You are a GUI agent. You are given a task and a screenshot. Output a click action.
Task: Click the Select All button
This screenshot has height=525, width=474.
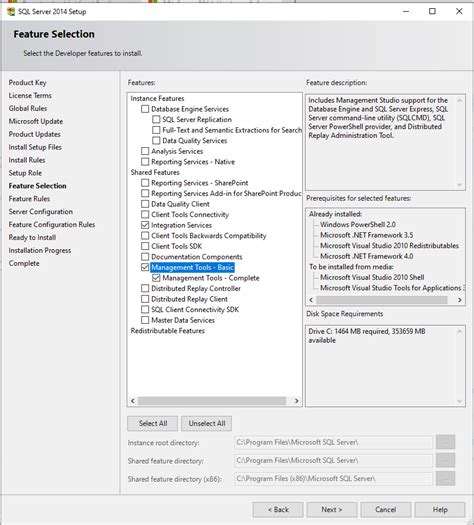pos(153,424)
